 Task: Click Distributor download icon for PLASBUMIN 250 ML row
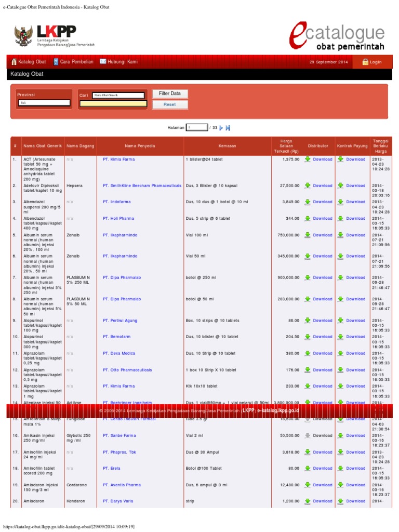[x=308, y=277]
